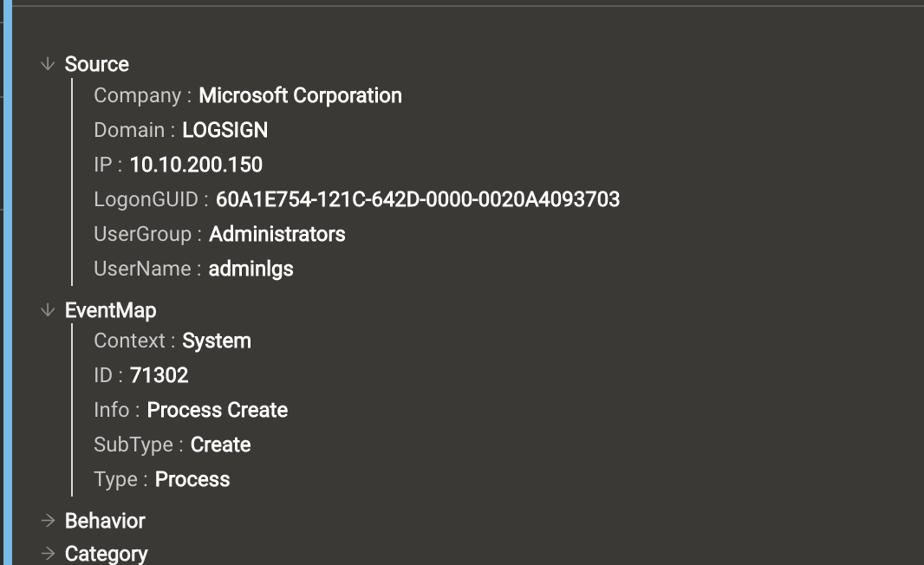
Task: Click the Behavior section heading
Action: coord(105,521)
